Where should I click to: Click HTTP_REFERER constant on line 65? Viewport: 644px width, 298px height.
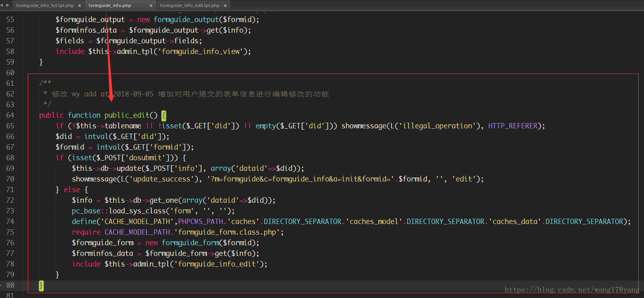tap(513, 126)
